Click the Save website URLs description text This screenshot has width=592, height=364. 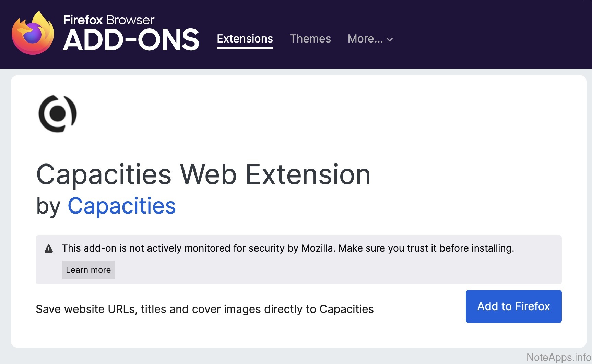(x=205, y=309)
